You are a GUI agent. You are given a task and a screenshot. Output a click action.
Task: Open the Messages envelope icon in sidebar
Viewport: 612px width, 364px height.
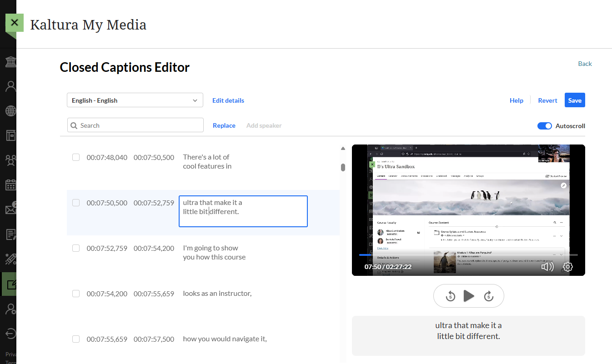click(10, 209)
